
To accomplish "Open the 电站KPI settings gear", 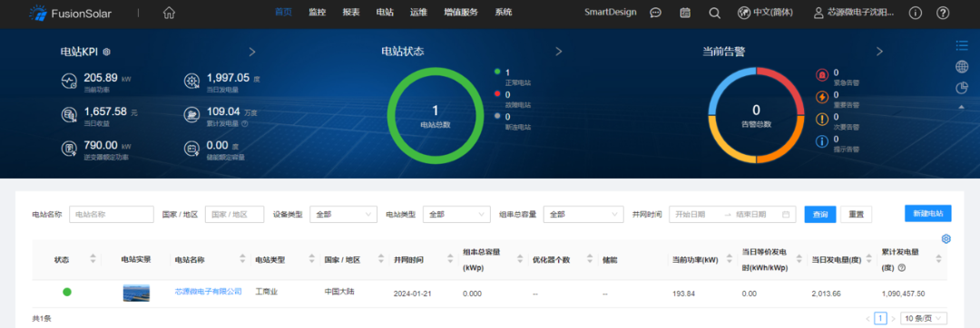I will pos(107,52).
